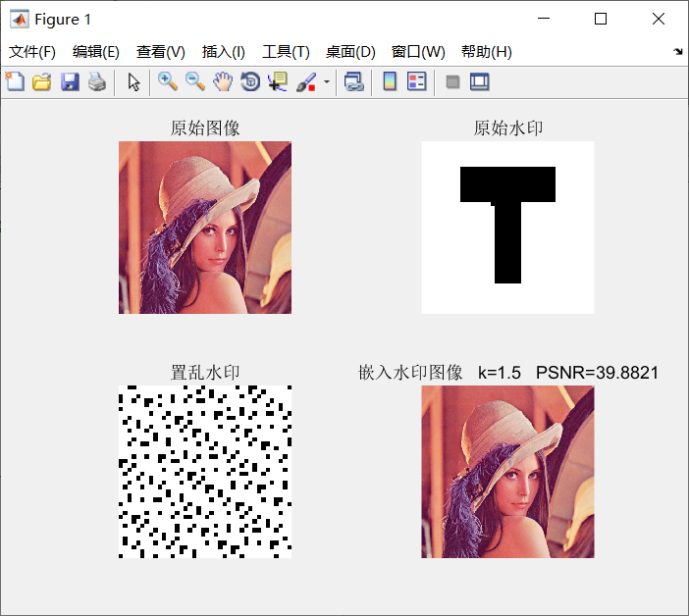Viewport: 689px width, 616px height.
Task: Click the Show Plot Tools and Dock icon
Action: (479, 81)
